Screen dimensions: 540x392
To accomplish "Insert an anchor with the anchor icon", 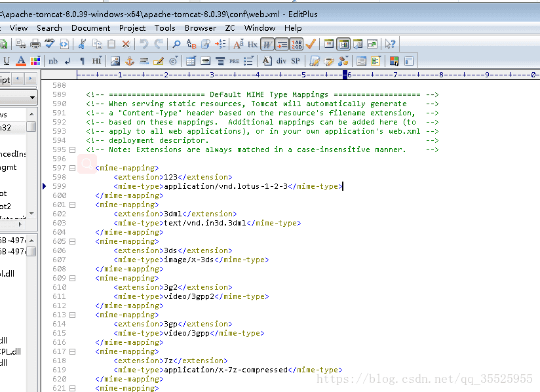I will pyautogui.click(x=130, y=61).
